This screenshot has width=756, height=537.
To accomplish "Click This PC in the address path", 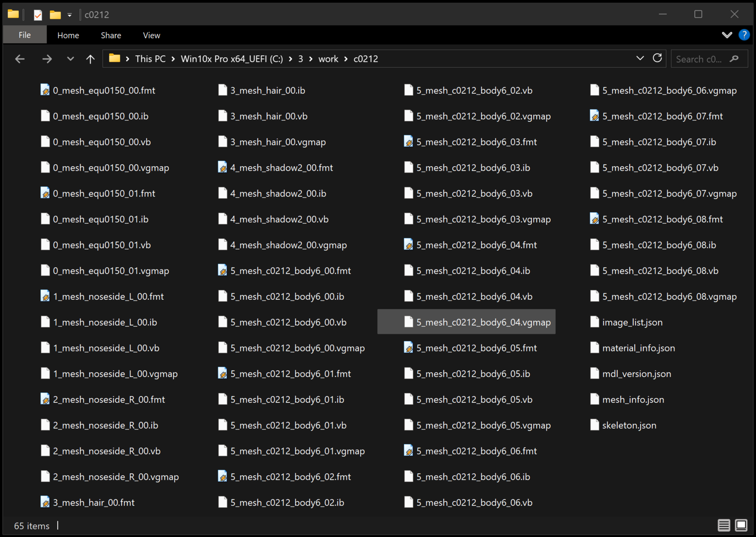I will pyautogui.click(x=150, y=59).
